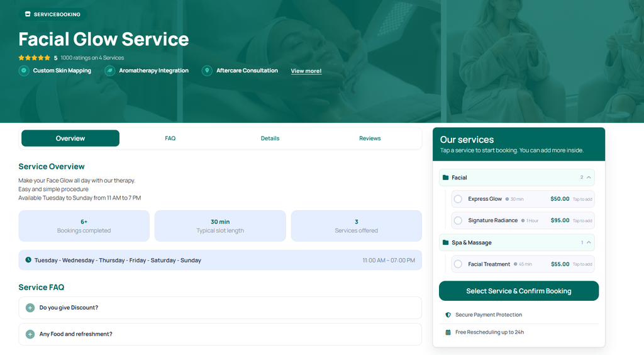The image size is (644, 355).
Task: Select the Signature Radiance radio button
Action: point(458,221)
